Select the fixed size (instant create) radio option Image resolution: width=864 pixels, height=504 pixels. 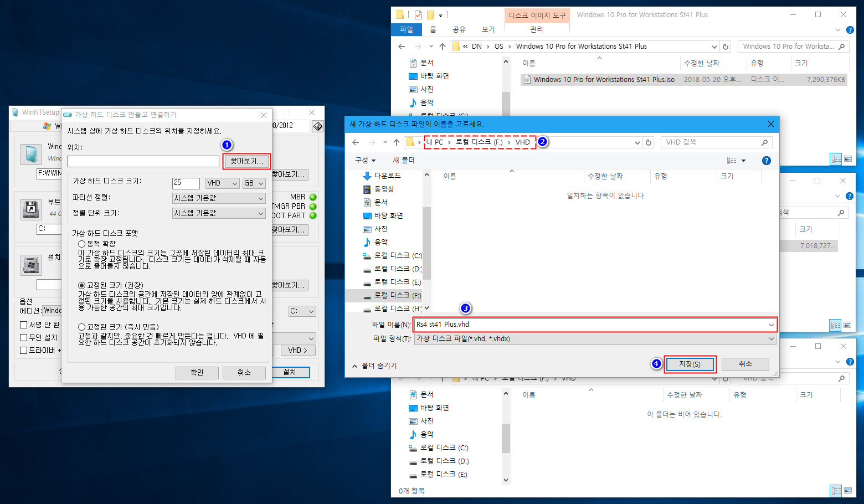coord(81,327)
